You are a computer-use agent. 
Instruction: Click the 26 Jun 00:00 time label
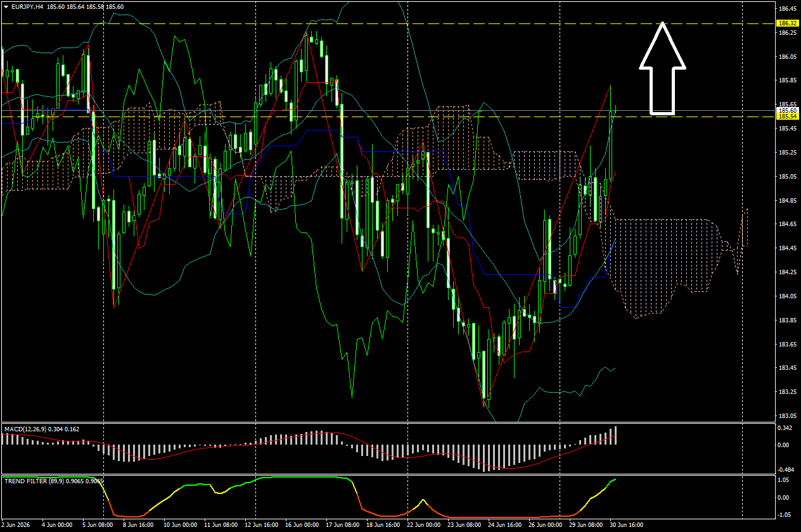tap(545, 525)
